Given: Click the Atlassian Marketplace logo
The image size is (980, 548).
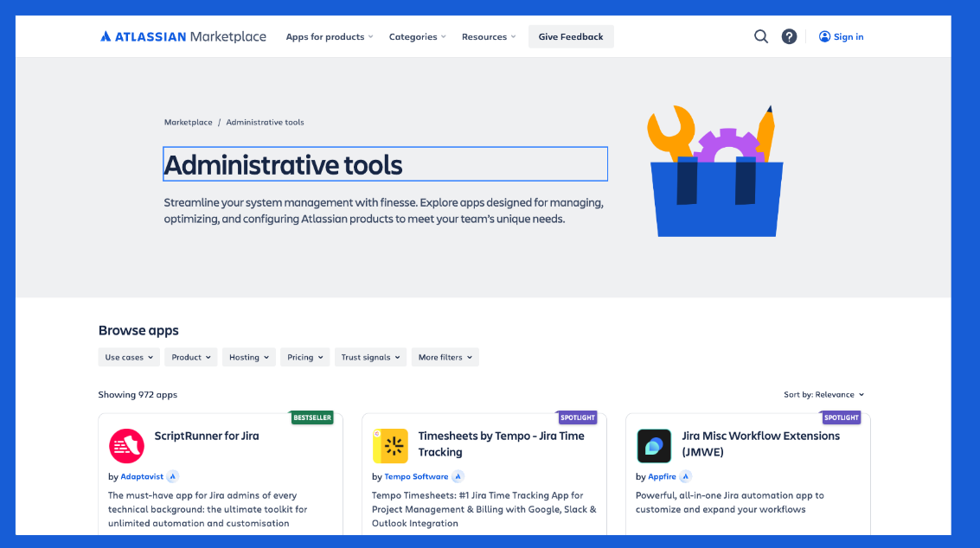Looking at the screenshot, I should click(183, 36).
